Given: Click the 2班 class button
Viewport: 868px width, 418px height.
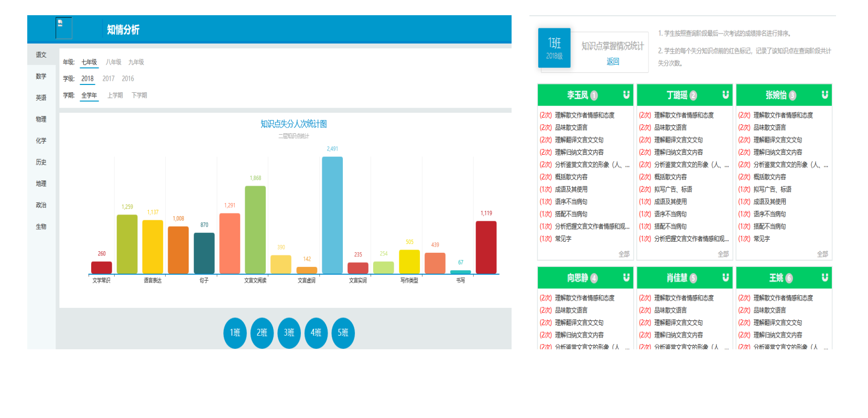Looking at the screenshot, I should point(262,333).
